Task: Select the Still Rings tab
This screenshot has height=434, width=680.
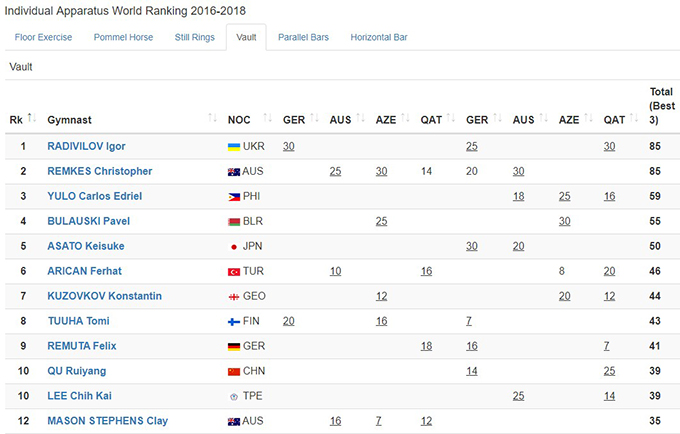Action: [x=194, y=37]
